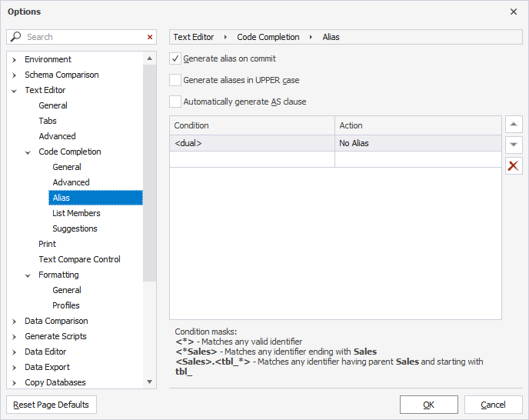Collapse the Code Completion node
Viewport: 529px width, 420px height.
point(28,152)
